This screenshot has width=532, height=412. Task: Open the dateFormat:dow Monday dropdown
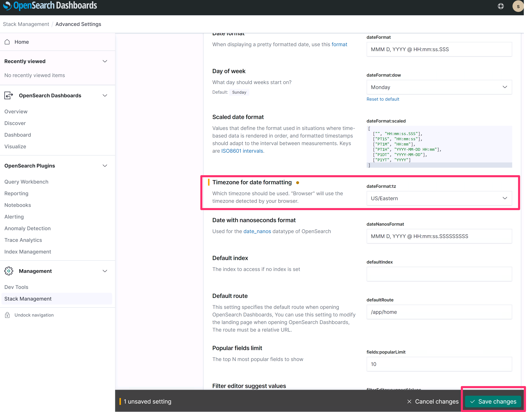(439, 87)
